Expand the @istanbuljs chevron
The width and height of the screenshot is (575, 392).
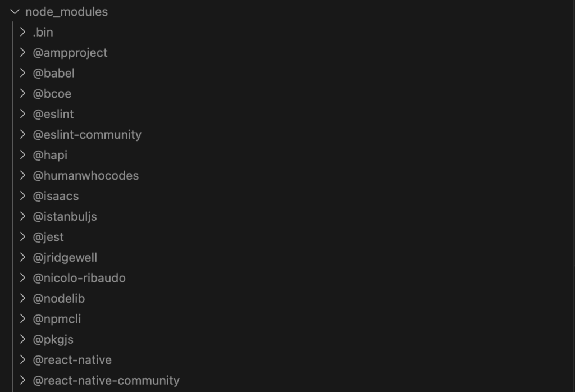tap(22, 216)
